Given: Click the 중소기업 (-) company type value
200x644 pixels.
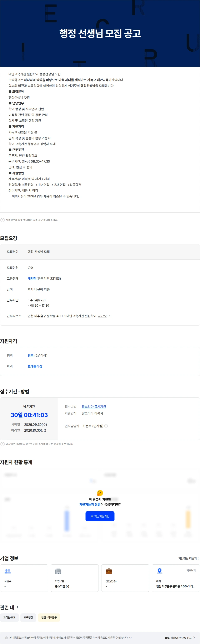Looking at the screenshot, I should tap(62, 586).
